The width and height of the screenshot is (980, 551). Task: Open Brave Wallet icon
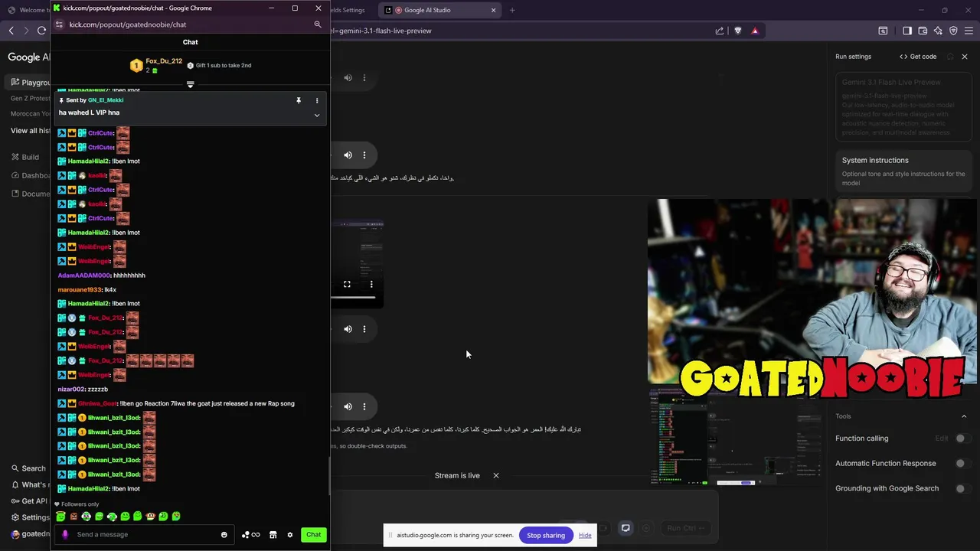coord(923,31)
